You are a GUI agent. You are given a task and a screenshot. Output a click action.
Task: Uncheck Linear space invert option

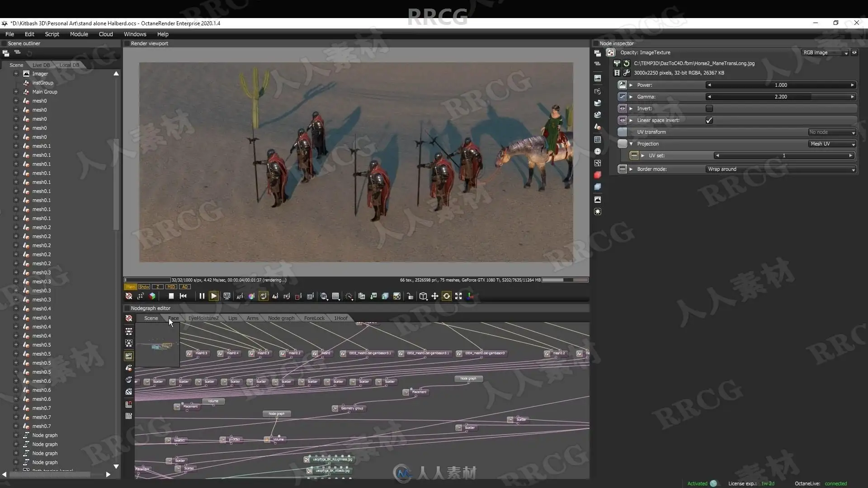point(709,120)
